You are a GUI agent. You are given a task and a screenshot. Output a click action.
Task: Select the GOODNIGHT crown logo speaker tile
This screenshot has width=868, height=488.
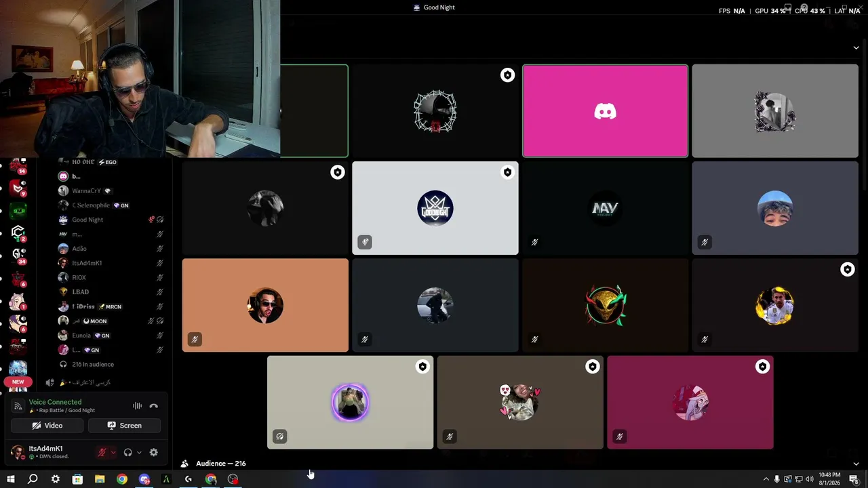[435, 208]
